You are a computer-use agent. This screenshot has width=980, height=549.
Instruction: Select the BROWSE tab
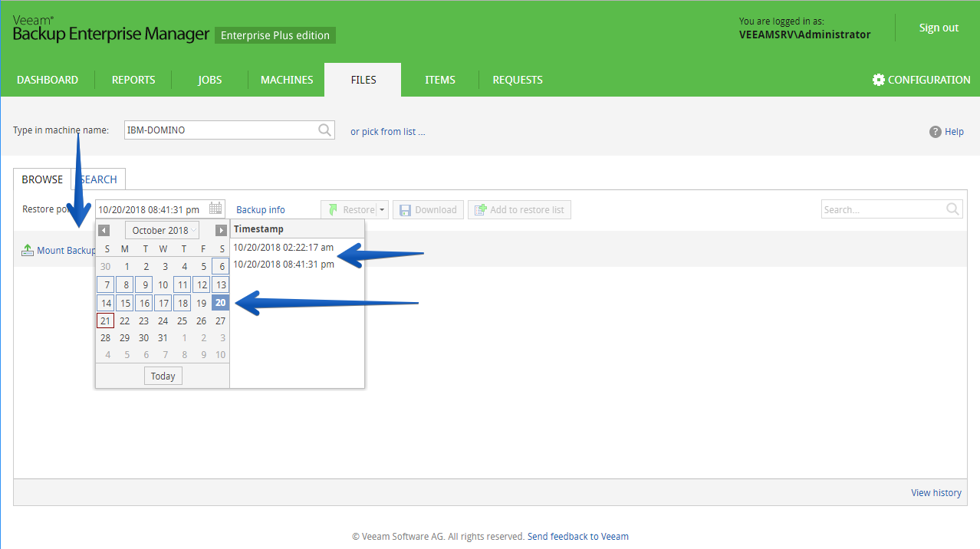[42, 179]
